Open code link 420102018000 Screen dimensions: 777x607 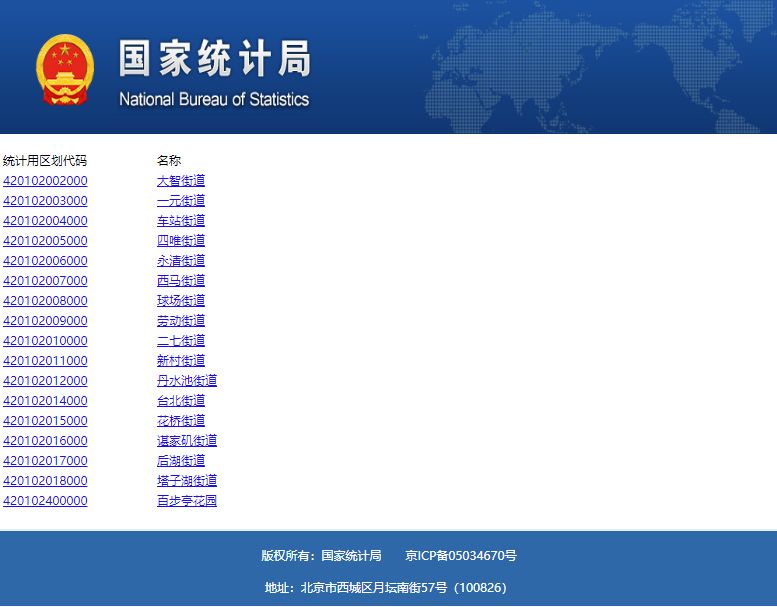click(x=45, y=481)
